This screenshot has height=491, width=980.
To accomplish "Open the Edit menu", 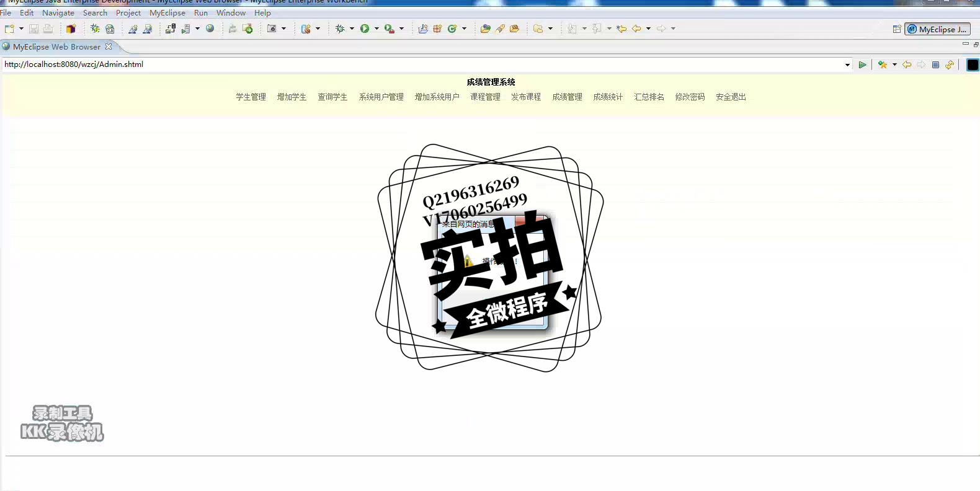I will pos(27,12).
